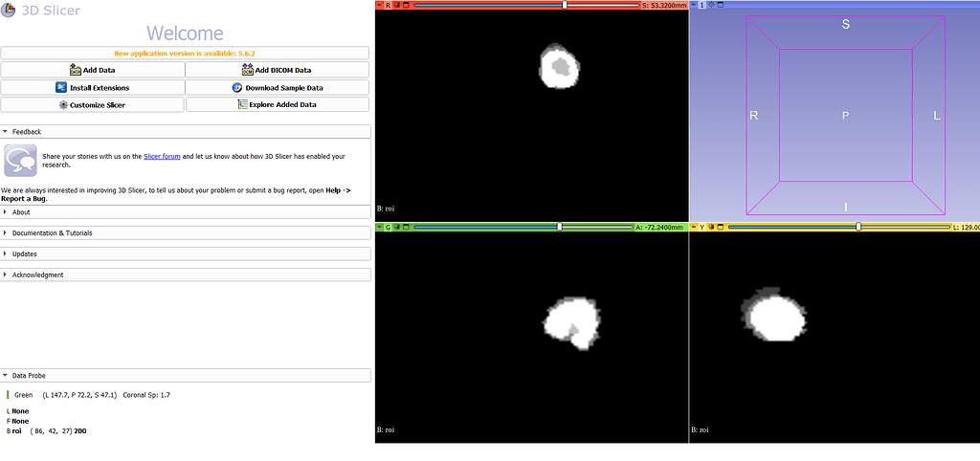Click link icon in Green slice view header

click(x=397, y=228)
